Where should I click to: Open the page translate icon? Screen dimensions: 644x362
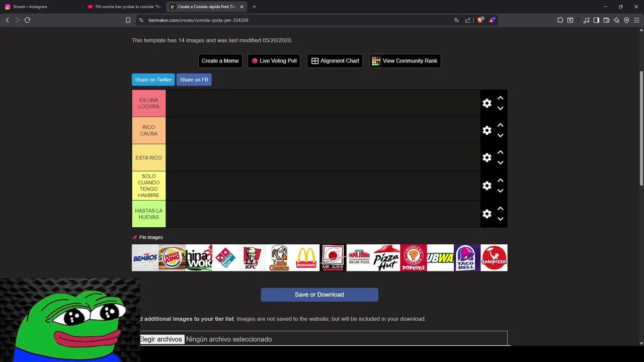click(x=456, y=20)
